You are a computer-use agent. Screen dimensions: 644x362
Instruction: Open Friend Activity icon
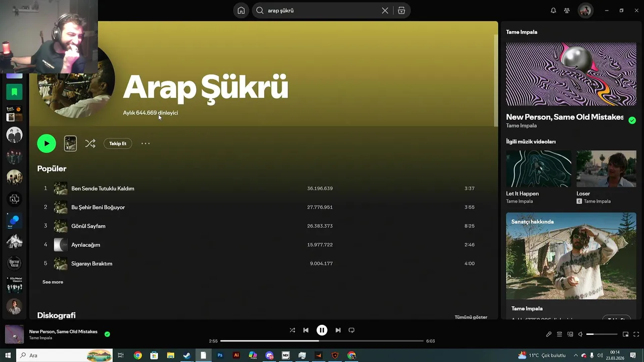click(x=567, y=11)
